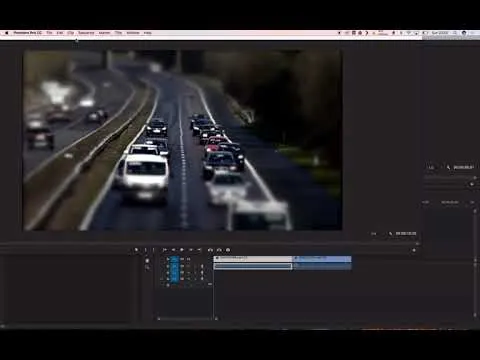The width and height of the screenshot is (480, 360).
Task: Select the second blue video clip in the timeline
Action: coord(322,259)
